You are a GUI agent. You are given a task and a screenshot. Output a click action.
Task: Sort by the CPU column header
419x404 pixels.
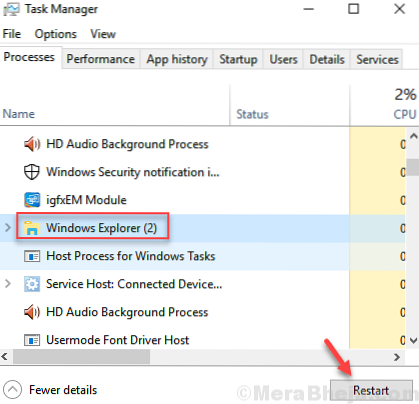tap(405, 114)
